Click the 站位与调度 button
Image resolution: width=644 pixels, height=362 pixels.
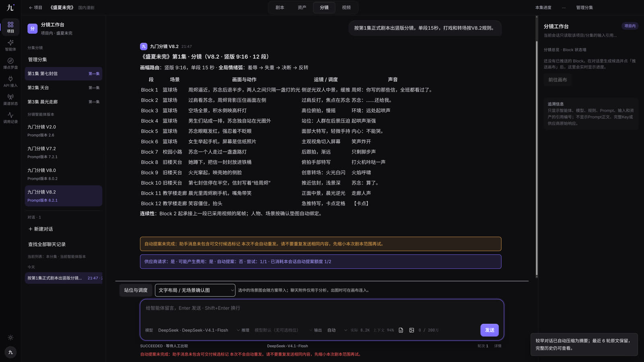point(136,290)
